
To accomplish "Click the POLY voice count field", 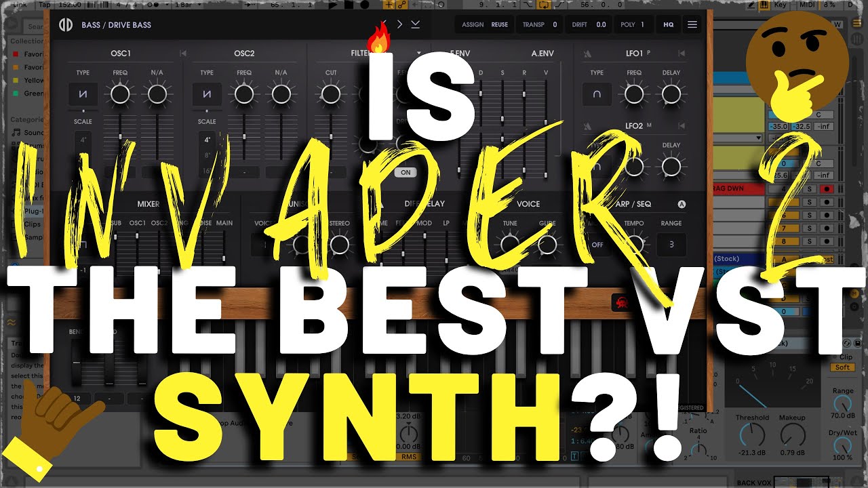I will (633, 24).
